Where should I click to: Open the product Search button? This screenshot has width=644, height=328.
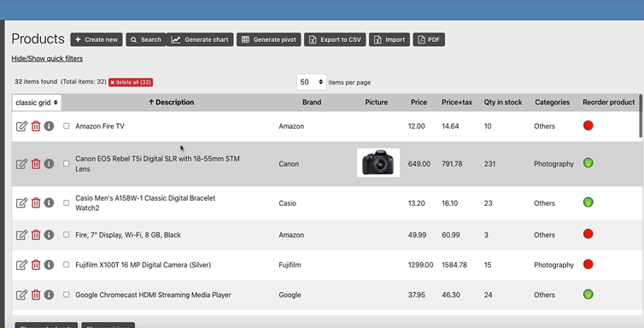point(146,39)
